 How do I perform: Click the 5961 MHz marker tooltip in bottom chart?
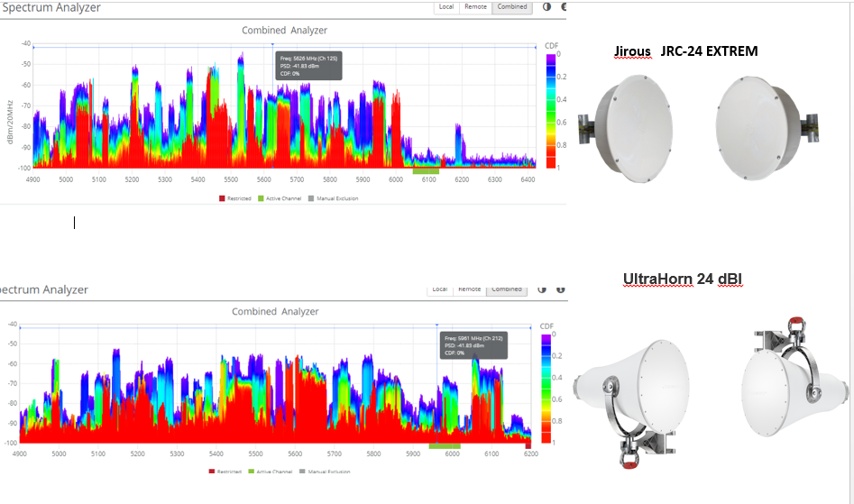click(473, 345)
